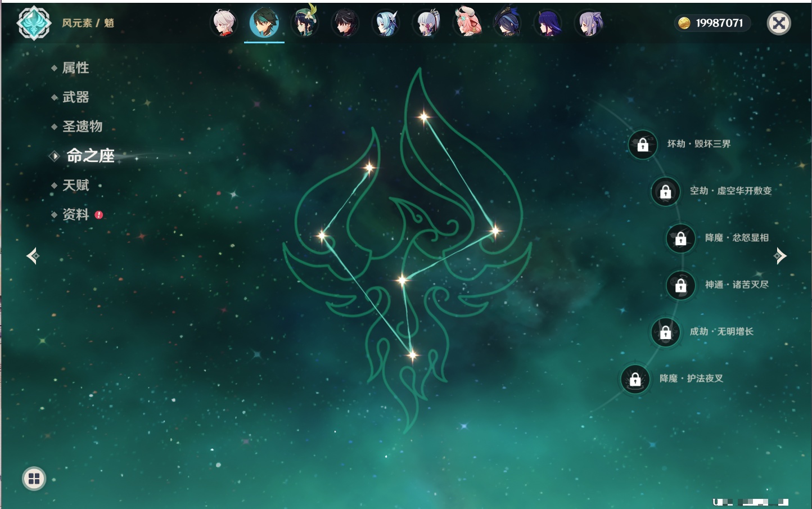The image size is (812, 509).
Task: Switch to the purple-haired Raiden avatar
Action: 548,23
